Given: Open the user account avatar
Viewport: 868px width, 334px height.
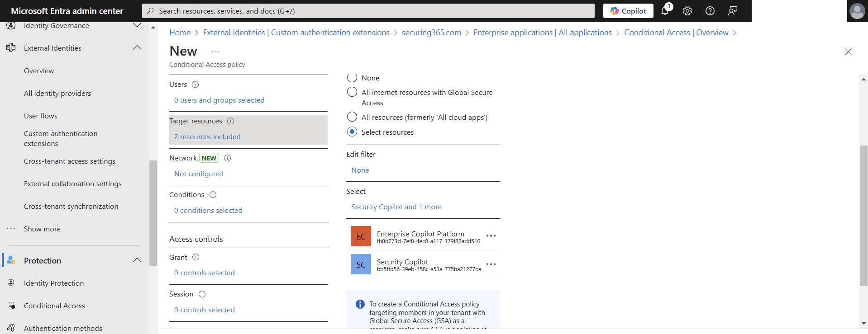Looking at the screenshot, I should pos(857,11).
